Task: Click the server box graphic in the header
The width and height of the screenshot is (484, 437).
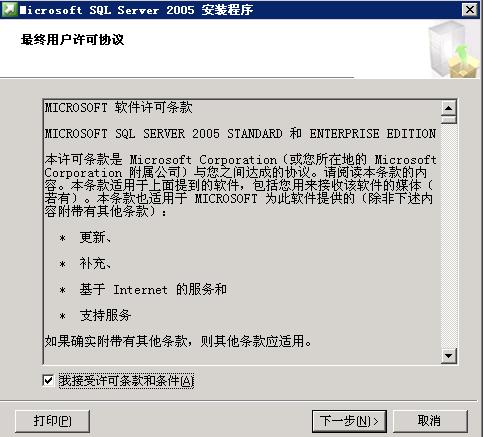Action: pos(455,49)
